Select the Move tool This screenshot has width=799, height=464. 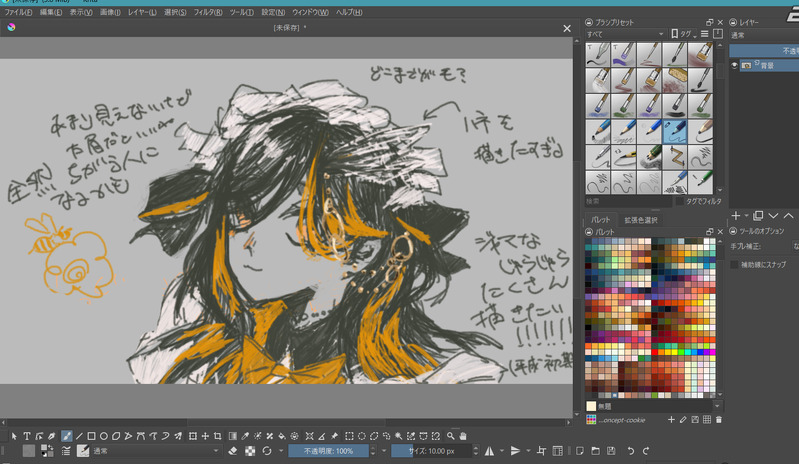(x=205, y=436)
